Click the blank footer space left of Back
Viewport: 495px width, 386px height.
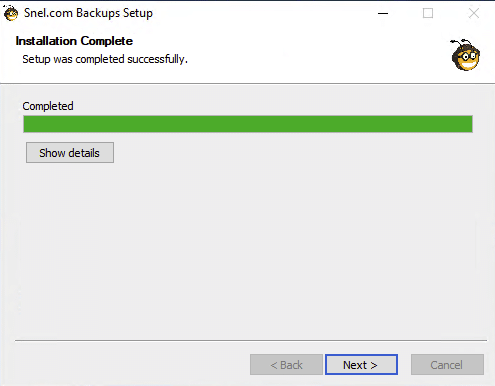[x=132, y=365]
